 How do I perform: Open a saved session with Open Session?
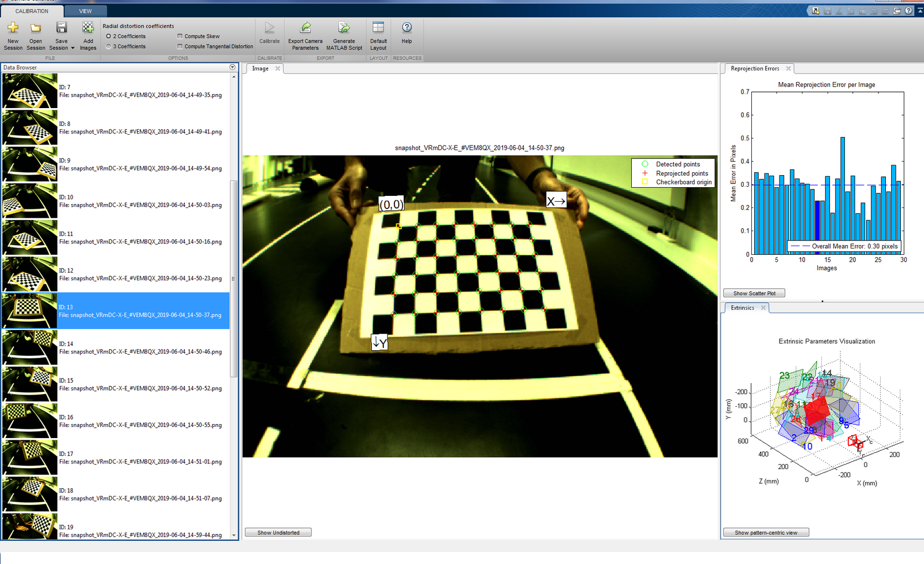36,28
